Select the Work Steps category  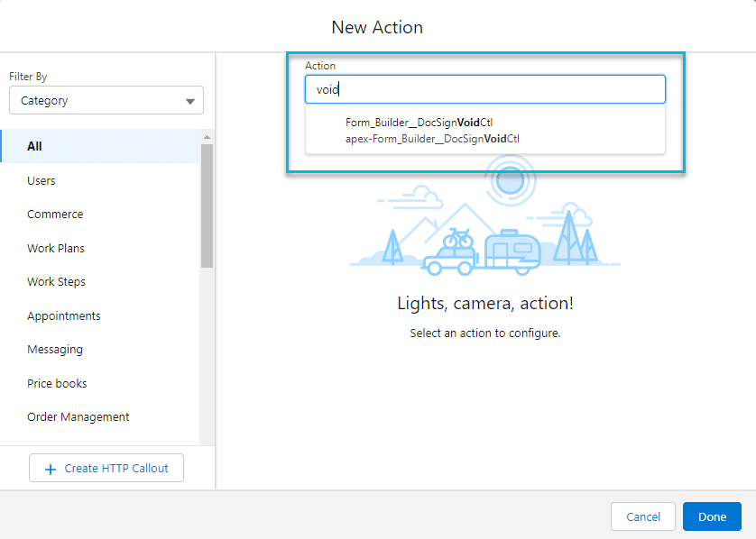pyautogui.click(x=56, y=281)
